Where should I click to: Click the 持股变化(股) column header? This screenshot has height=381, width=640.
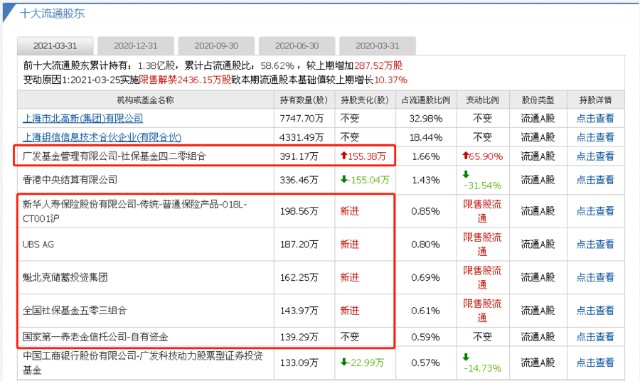[x=365, y=100]
